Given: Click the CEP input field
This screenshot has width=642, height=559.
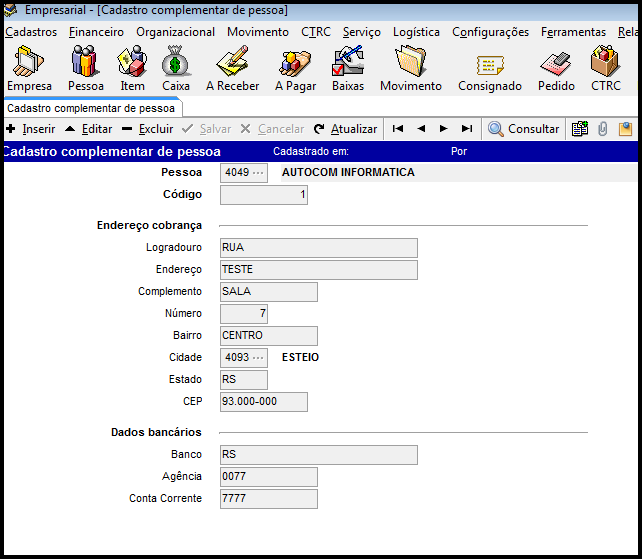Looking at the screenshot, I should coord(263,402).
